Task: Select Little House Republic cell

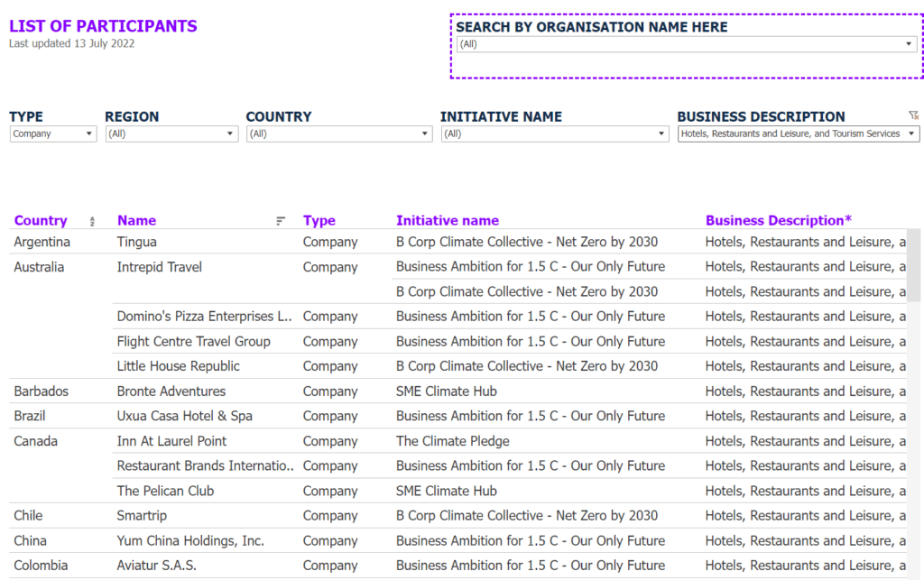Action: 178,366
